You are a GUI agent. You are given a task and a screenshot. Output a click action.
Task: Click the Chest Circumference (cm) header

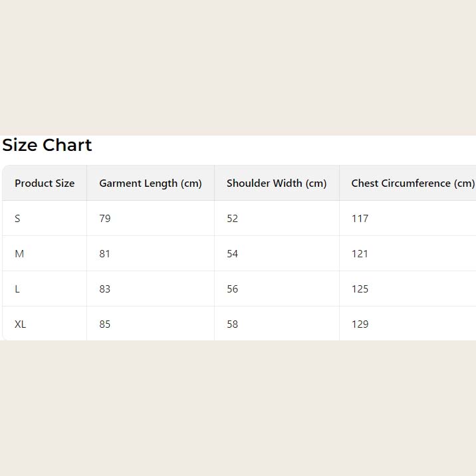pyautogui.click(x=412, y=183)
